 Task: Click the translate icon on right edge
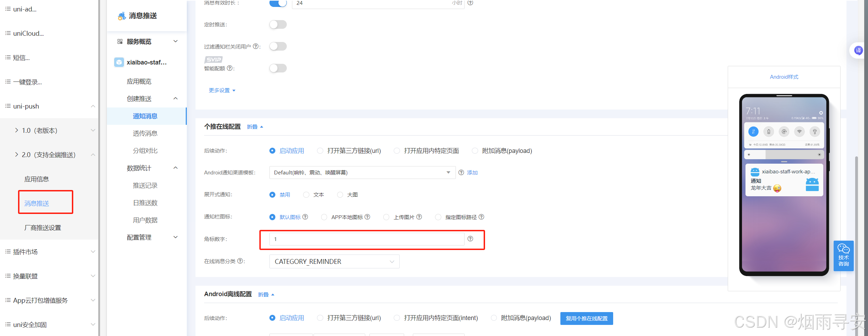pos(858,50)
